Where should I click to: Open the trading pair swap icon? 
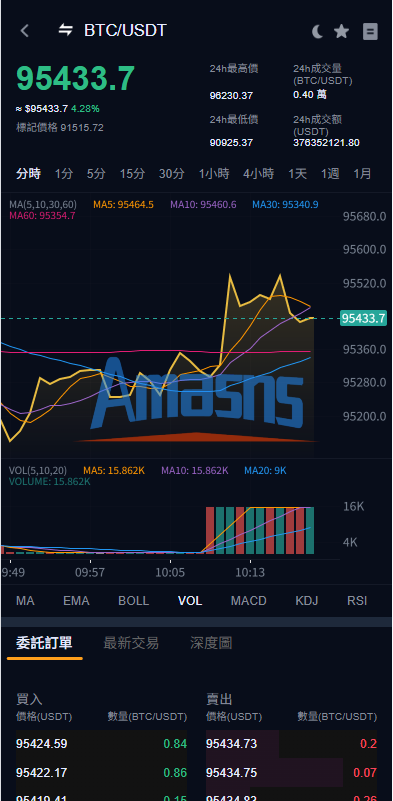tap(65, 30)
